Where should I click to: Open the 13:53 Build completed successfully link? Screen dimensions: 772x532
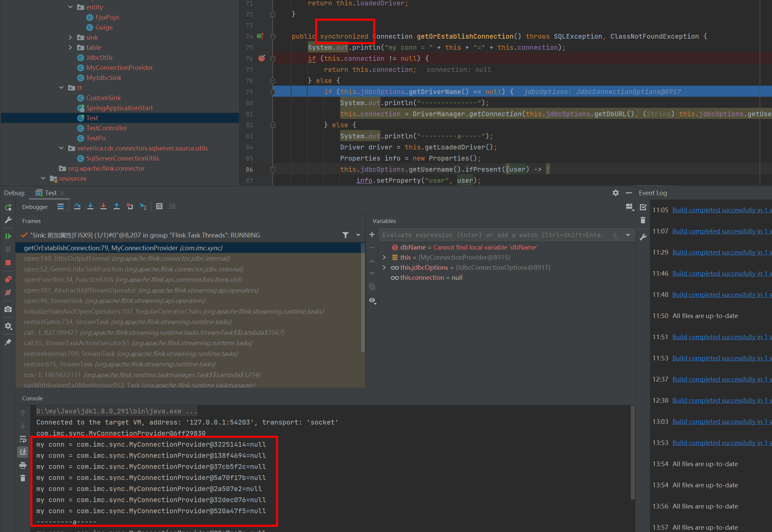(x=722, y=443)
